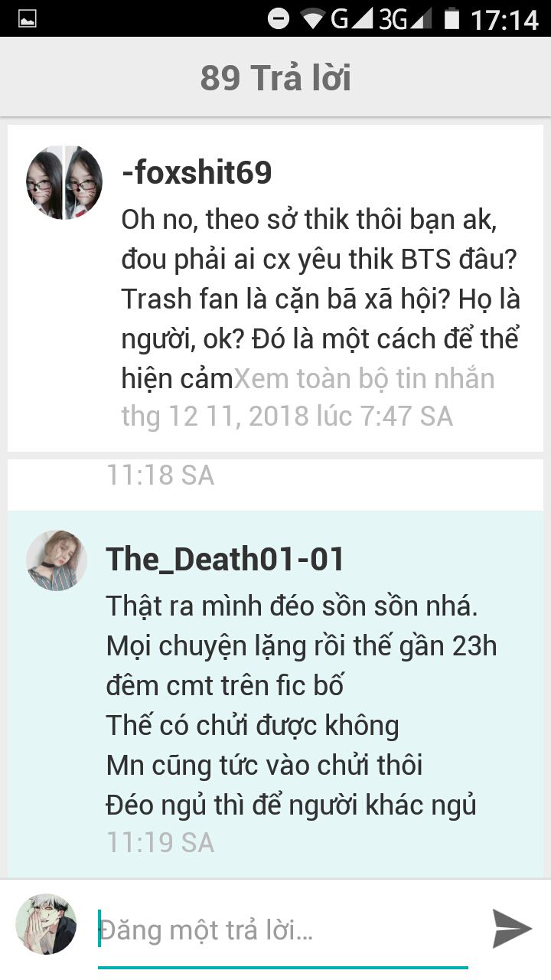This screenshot has width=551, height=980.
Task: Open The_Death01-01 profile avatar
Action: [x=57, y=560]
